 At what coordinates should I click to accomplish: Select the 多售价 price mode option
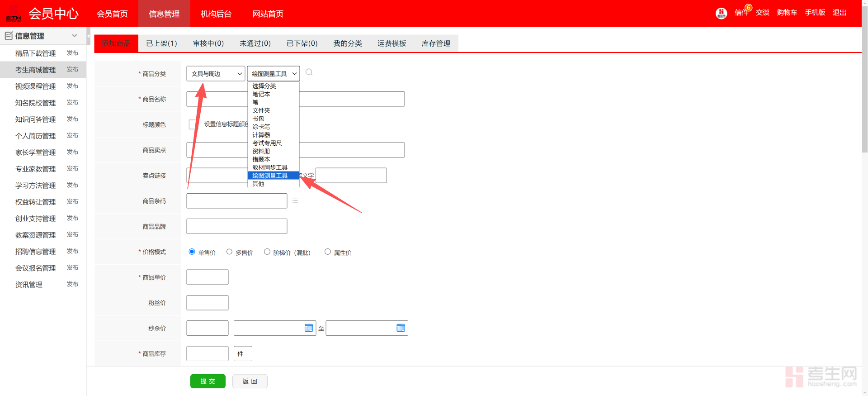click(229, 252)
